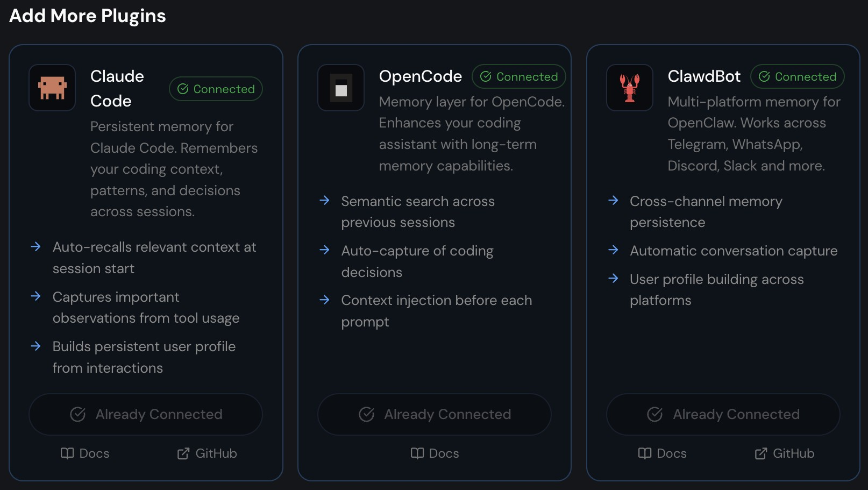
Task: Click Already Connected button for Claude Code
Action: [146, 414]
